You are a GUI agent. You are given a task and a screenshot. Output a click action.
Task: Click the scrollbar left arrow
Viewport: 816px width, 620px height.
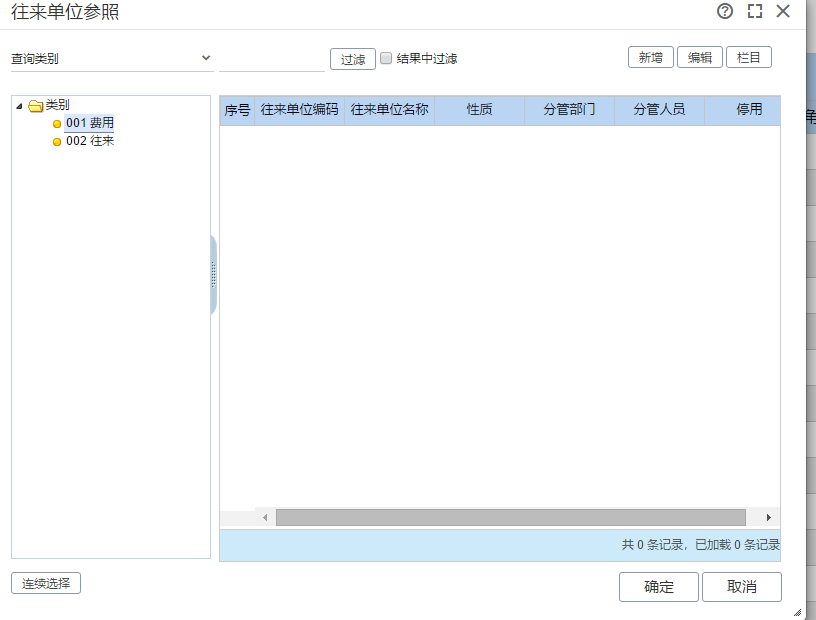(x=265, y=517)
